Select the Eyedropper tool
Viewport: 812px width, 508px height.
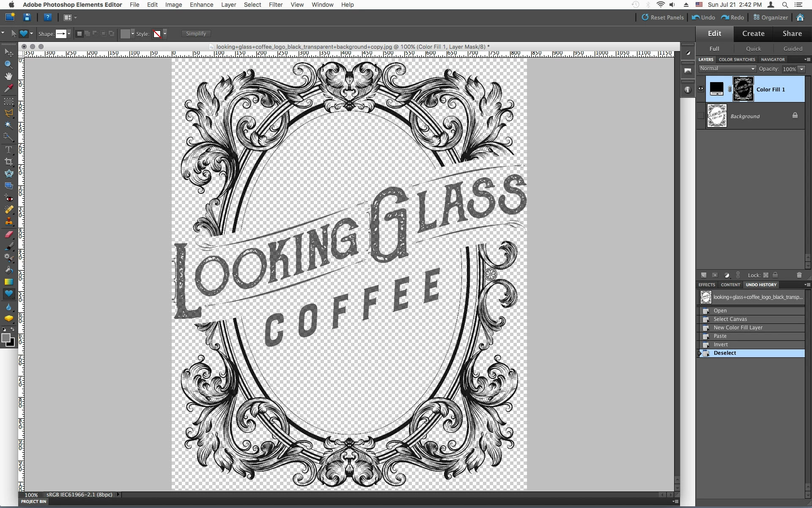(x=8, y=88)
